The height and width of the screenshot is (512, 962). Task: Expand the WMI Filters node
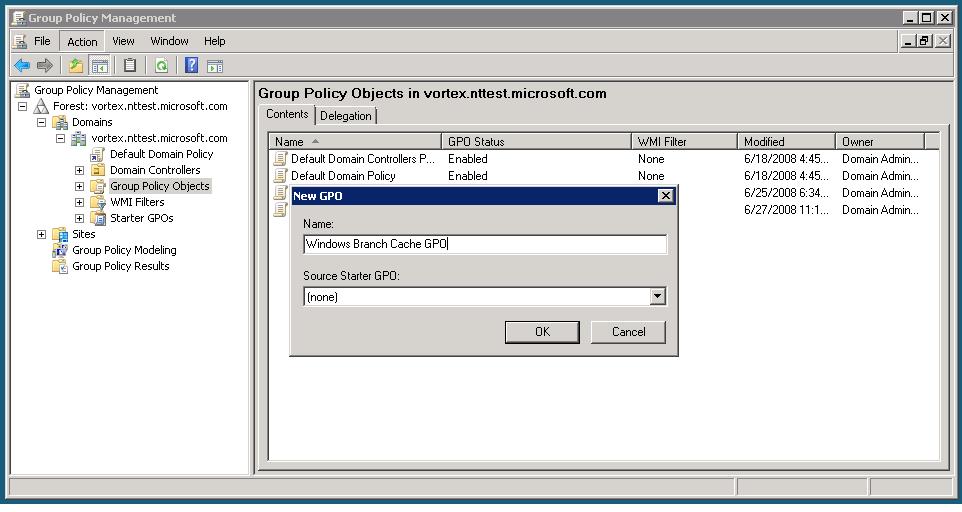pyautogui.click(x=80, y=202)
